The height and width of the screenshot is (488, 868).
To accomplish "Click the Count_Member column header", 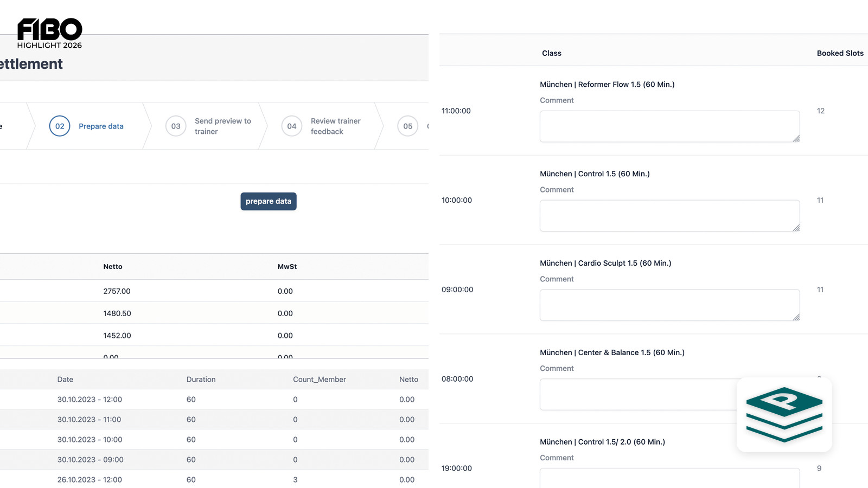I will (320, 380).
